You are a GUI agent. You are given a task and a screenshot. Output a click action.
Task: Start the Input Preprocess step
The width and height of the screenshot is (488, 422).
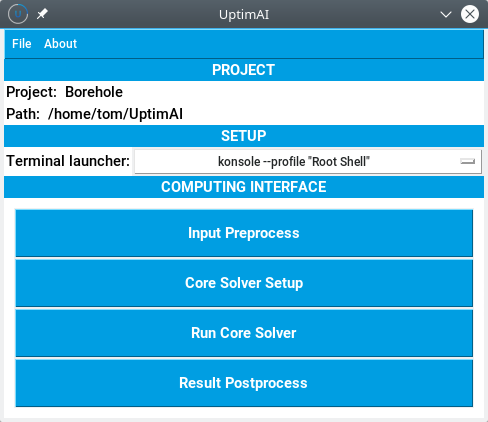click(x=244, y=233)
